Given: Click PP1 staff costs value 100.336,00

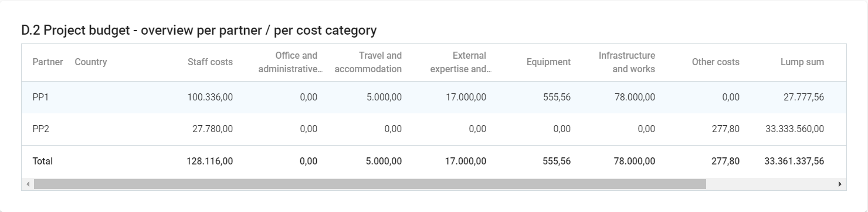Looking at the screenshot, I should [210, 97].
